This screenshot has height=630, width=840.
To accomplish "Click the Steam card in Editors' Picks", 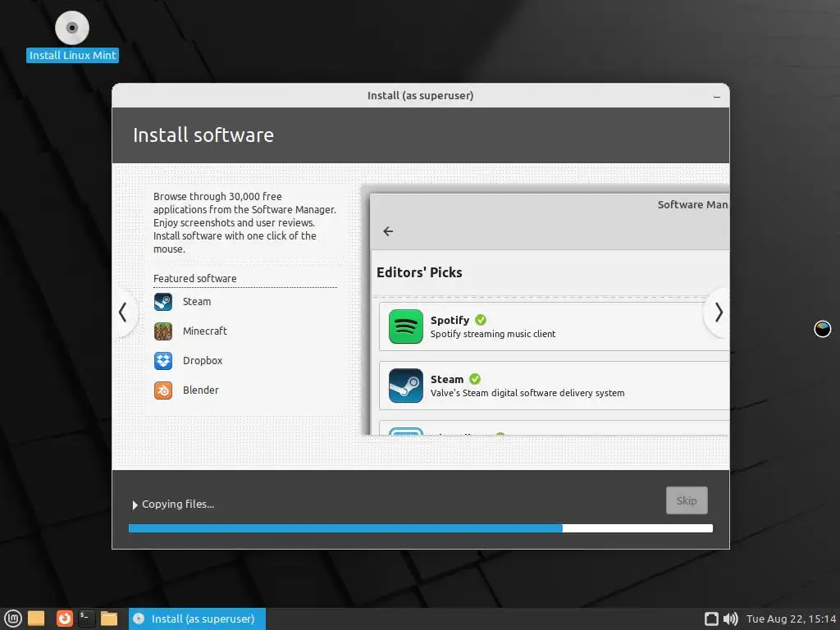I will [x=554, y=386].
